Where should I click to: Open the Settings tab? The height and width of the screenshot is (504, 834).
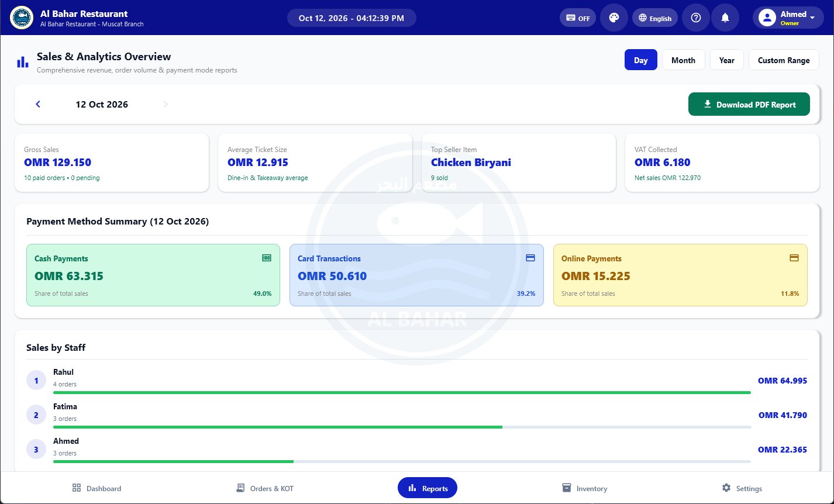[742, 488]
